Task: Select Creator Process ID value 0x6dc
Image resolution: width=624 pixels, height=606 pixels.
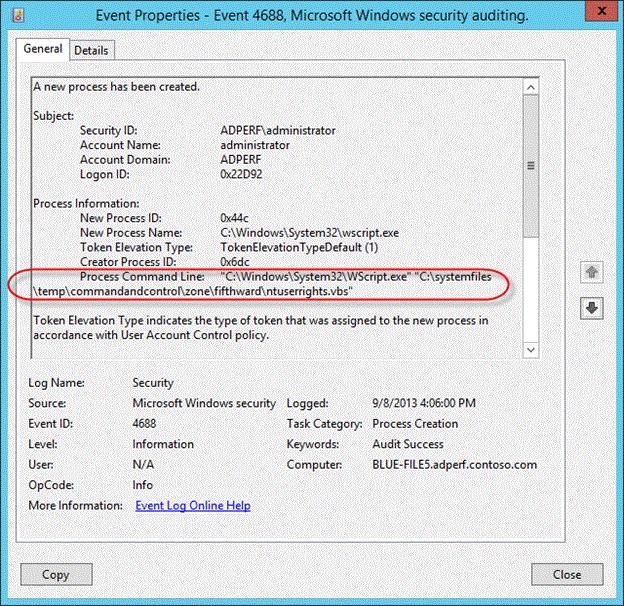Action: (235, 262)
